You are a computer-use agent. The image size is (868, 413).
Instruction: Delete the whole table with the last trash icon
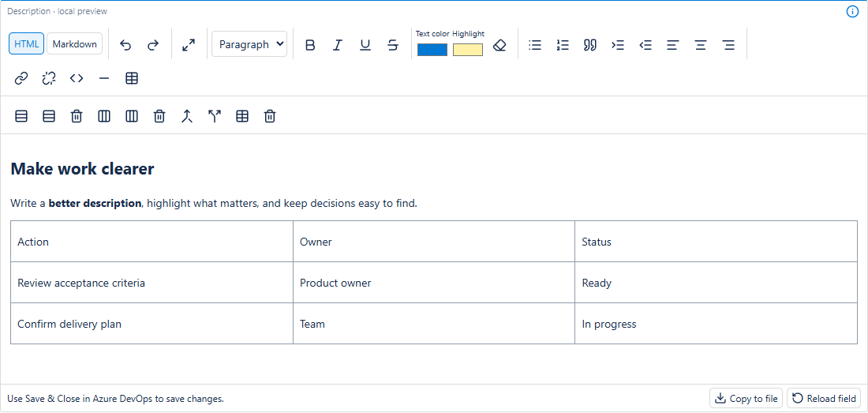pyautogui.click(x=270, y=116)
